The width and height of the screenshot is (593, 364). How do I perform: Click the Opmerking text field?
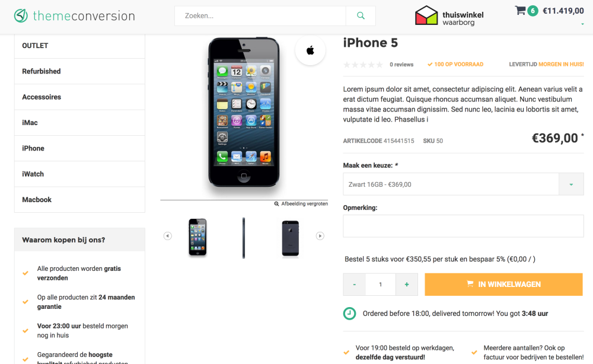(x=463, y=226)
